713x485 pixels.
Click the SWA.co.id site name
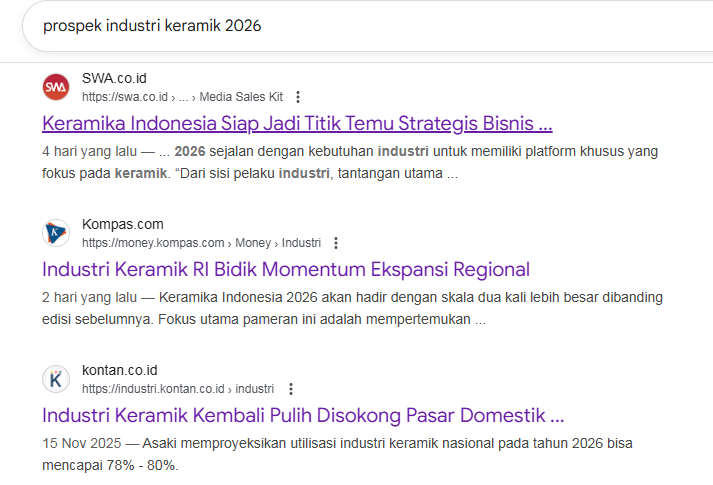(x=114, y=78)
